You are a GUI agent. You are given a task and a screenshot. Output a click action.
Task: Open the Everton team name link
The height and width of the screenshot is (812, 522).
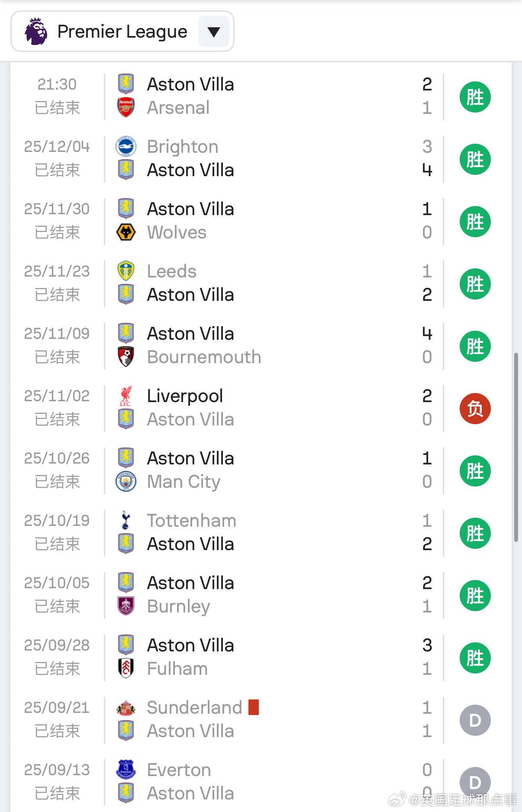tap(179, 770)
